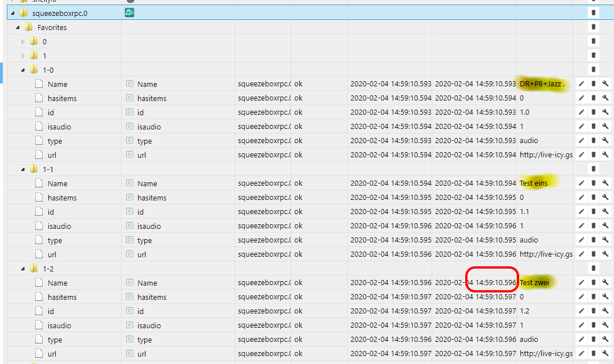Edit the Test eins Name object
The height and width of the screenshot is (364, 614).
[x=582, y=183]
